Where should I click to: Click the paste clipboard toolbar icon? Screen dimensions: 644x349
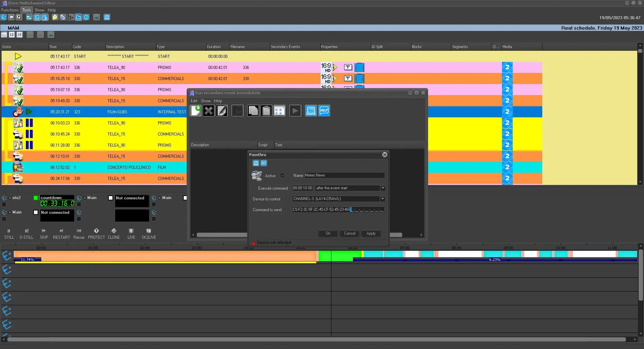click(x=266, y=111)
